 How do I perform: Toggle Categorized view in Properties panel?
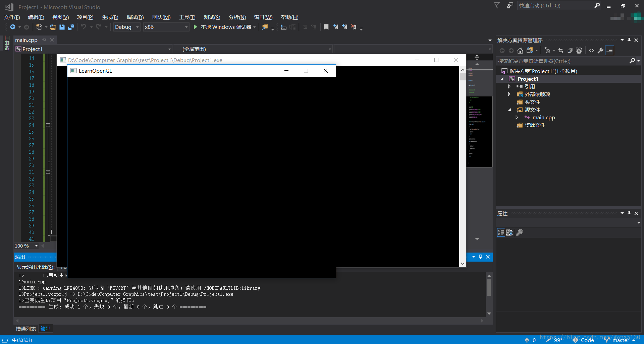coord(501,232)
